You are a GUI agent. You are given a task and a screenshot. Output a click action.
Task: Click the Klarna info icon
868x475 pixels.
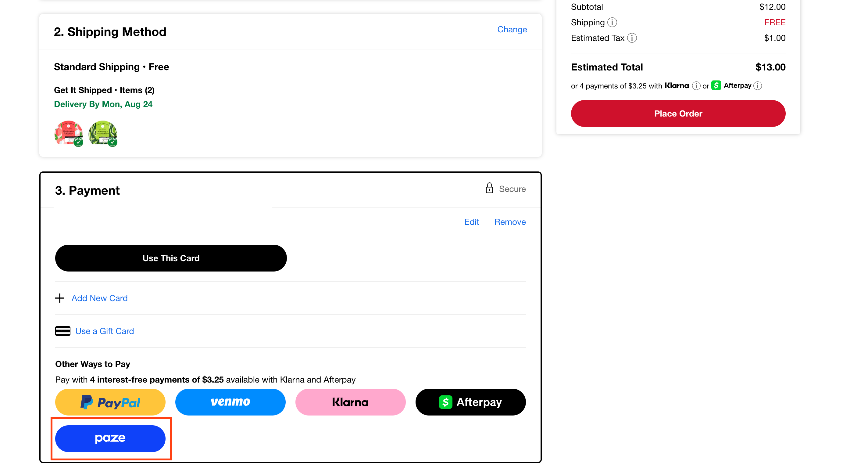(x=696, y=86)
